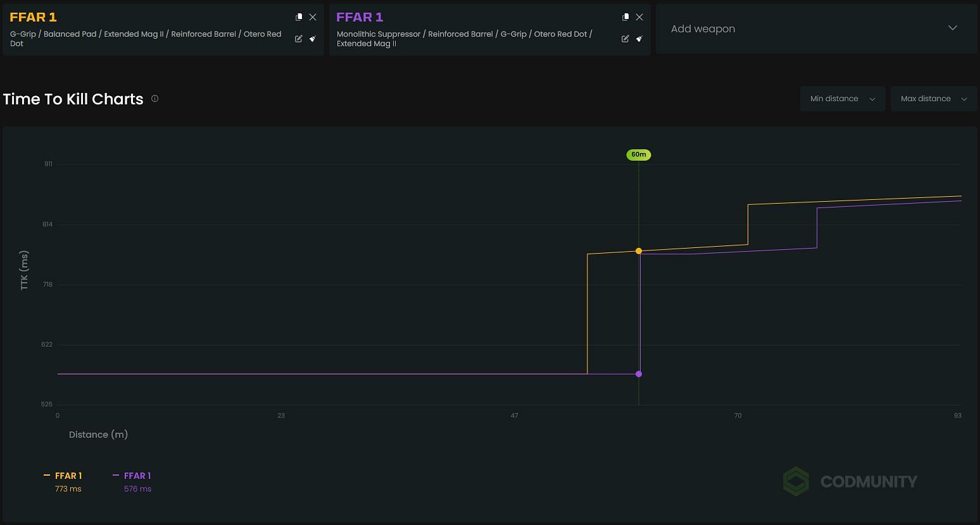Click the Codmunity logo watermark

point(850,481)
